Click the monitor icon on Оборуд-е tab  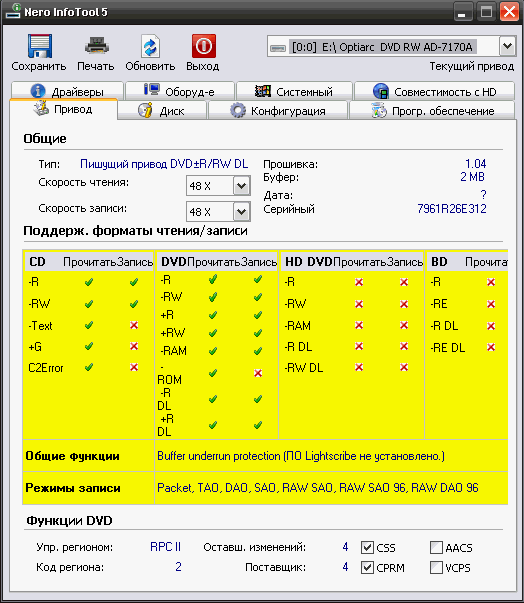[x=152, y=90]
